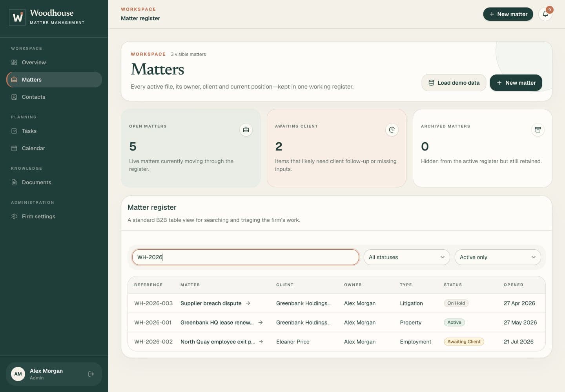Click the AM avatar circle

[x=18, y=374]
